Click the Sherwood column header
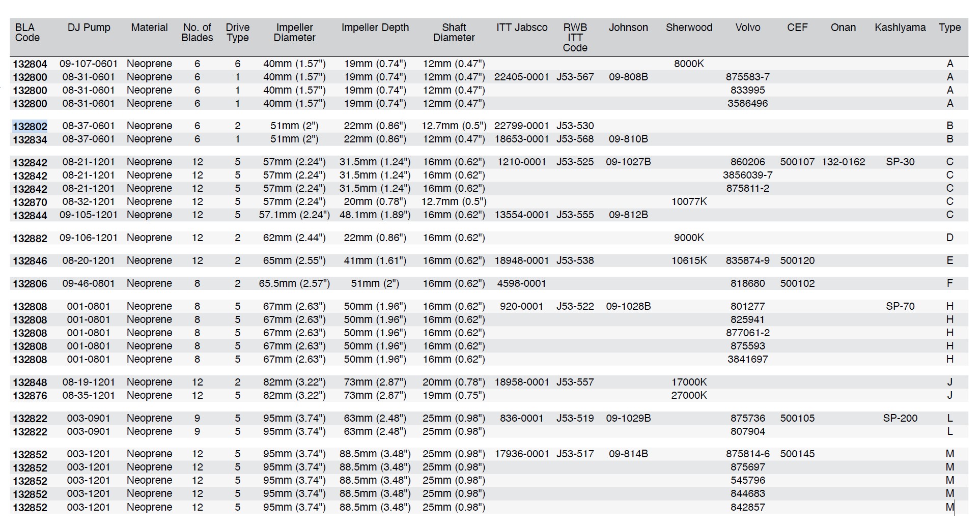Screen dimensions: 980x530 coord(689,27)
